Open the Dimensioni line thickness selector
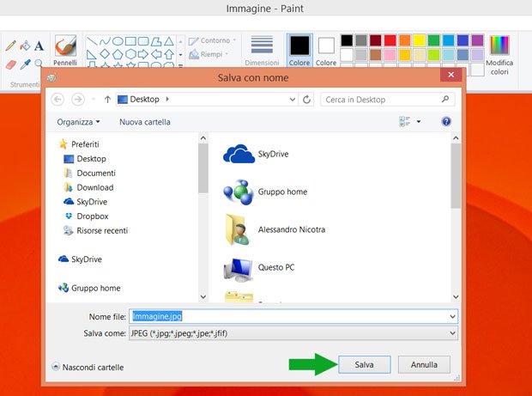The width and height of the screenshot is (532, 396). pyautogui.click(x=262, y=51)
